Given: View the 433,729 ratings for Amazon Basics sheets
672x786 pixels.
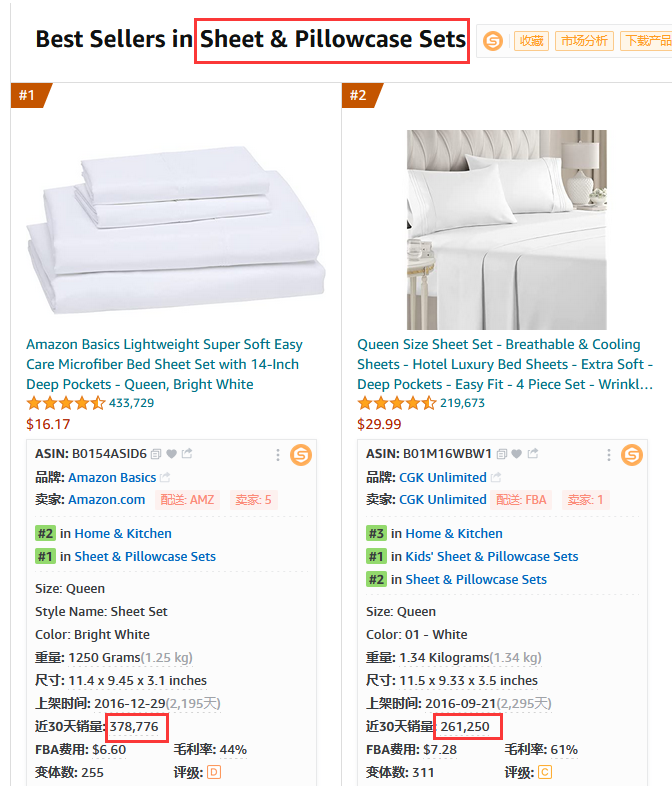Looking at the screenshot, I should pos(131,403).
